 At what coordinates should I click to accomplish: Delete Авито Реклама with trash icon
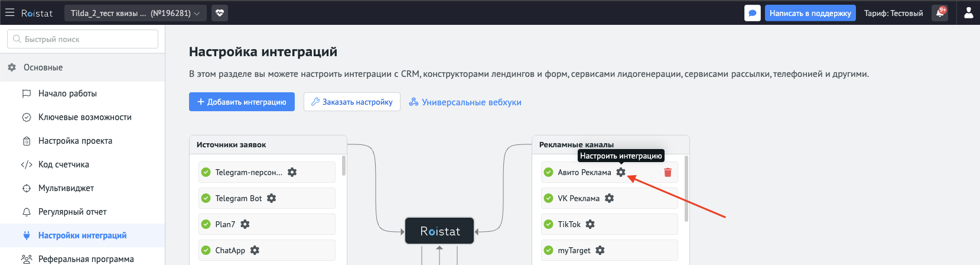(x=668, y=172)
